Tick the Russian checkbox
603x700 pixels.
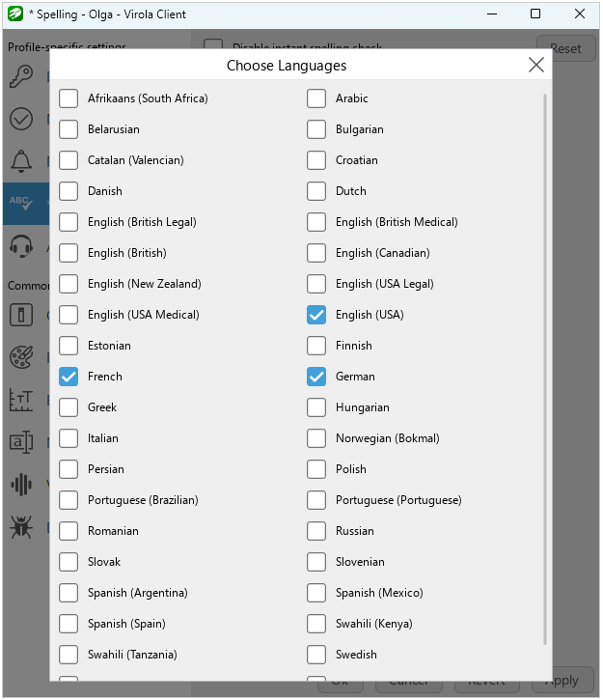316,531
